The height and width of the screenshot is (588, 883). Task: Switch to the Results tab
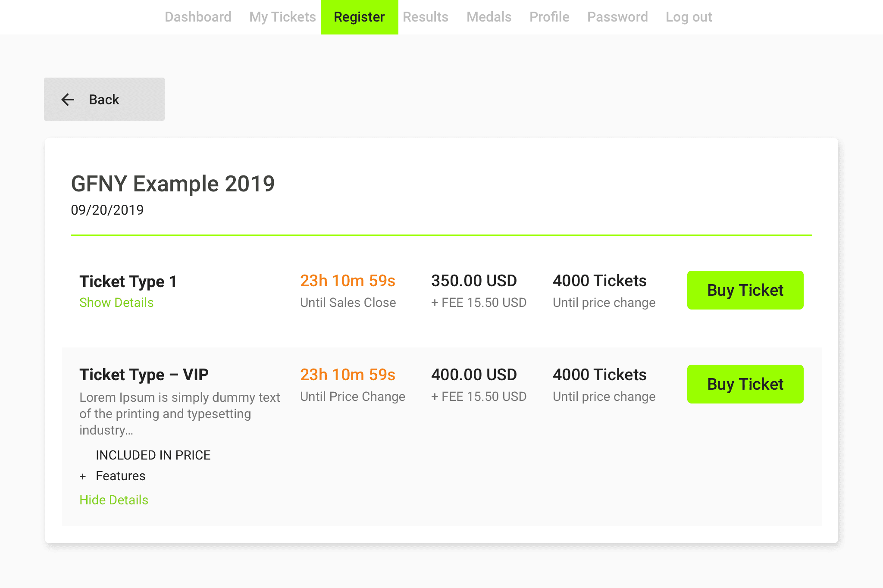[x=426, y=17]
